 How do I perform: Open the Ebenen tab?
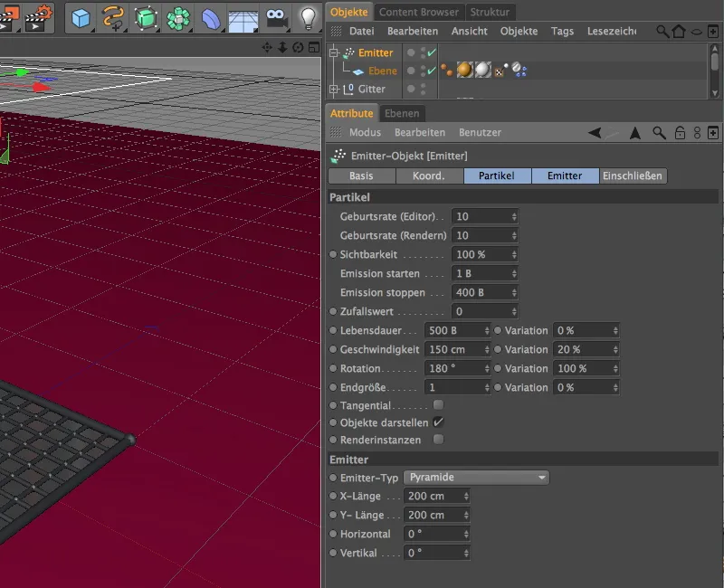tap(402, 113)
